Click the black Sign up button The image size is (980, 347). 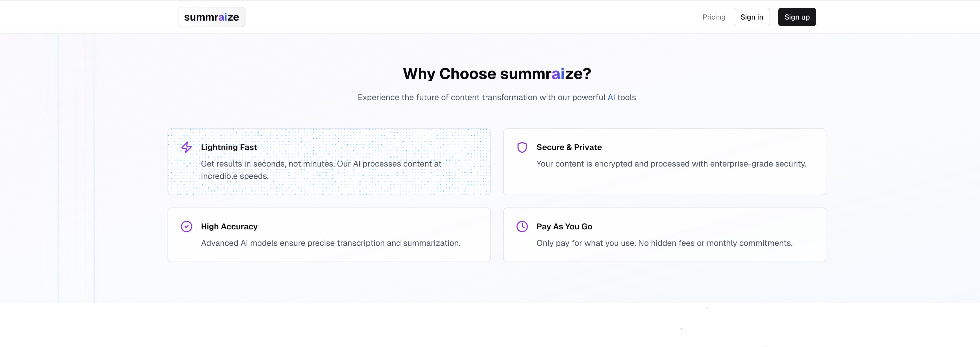pos(797,17)
